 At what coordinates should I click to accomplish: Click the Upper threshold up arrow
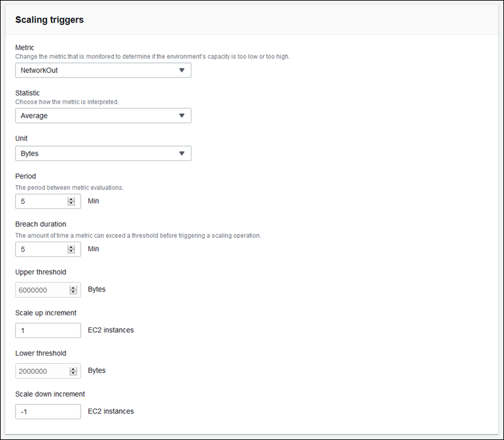(73, 288)
